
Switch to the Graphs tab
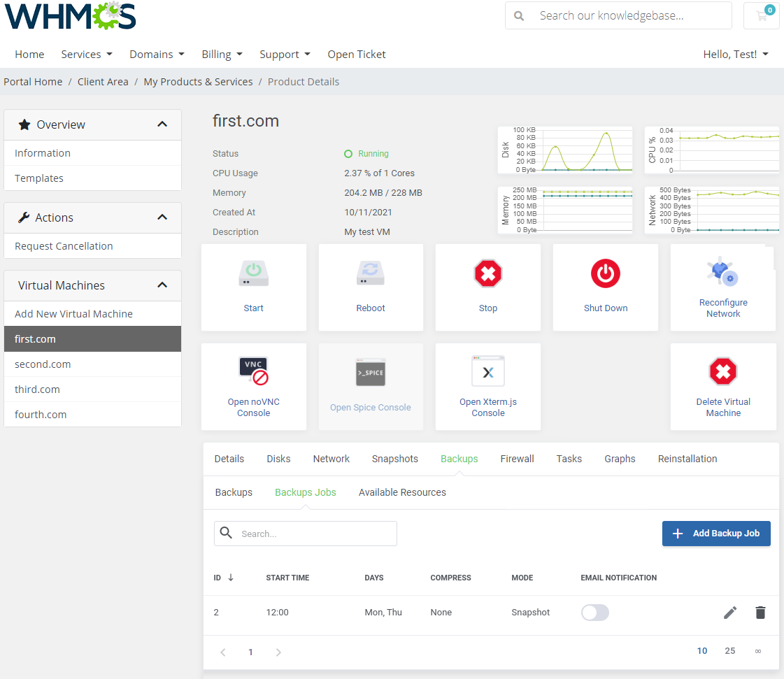point(620,459)
